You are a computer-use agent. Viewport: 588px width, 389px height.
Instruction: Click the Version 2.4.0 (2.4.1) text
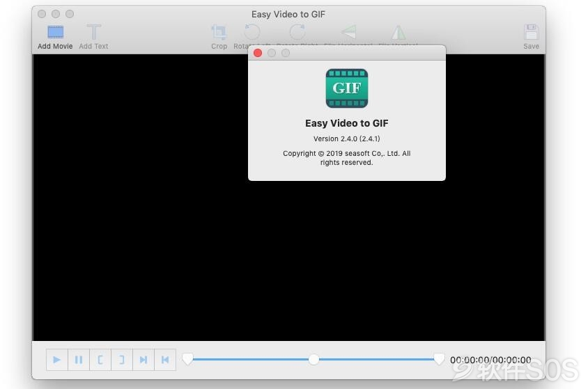347,139
